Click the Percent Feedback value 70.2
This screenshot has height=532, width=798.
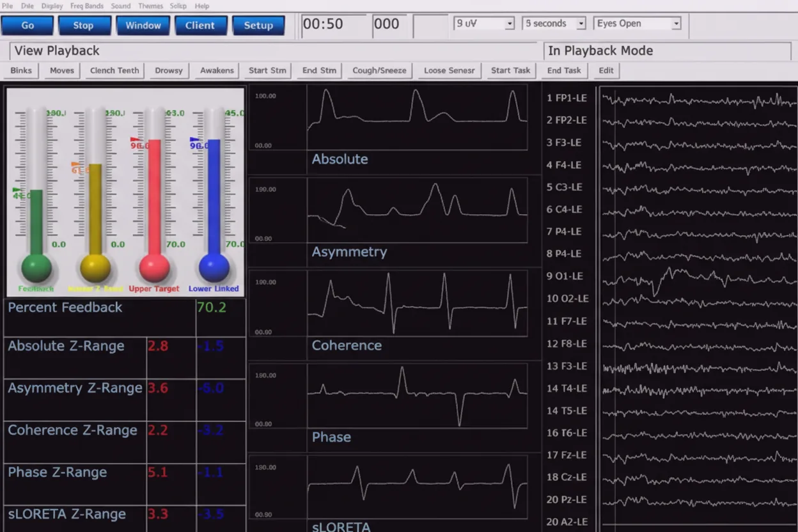(212, 308)
